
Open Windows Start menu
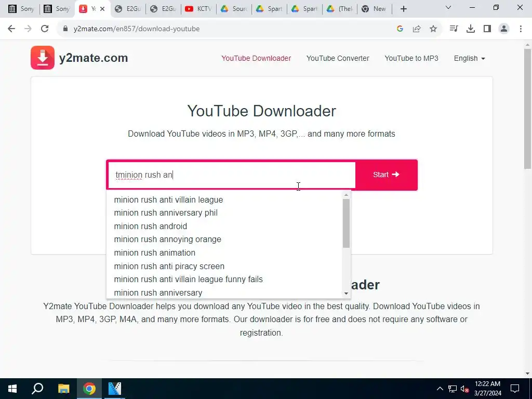point(12,389)
